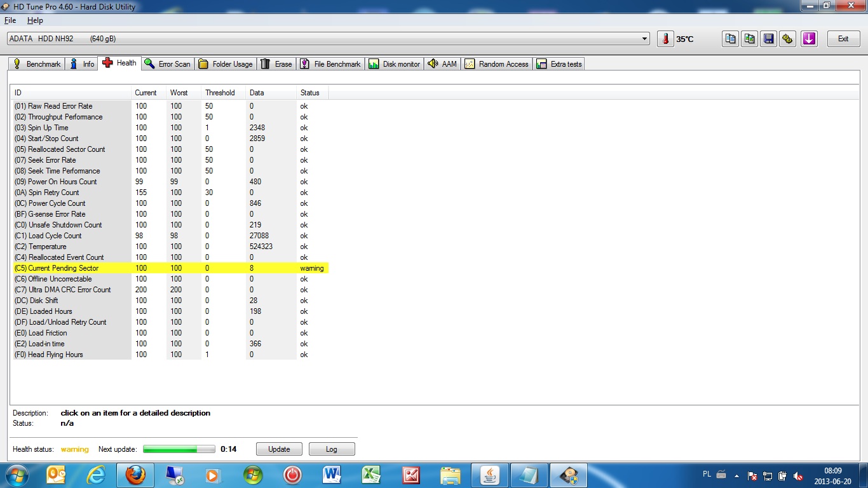
Task: Click the thermometer temperature icon
Action: click(x=665, y=39)
